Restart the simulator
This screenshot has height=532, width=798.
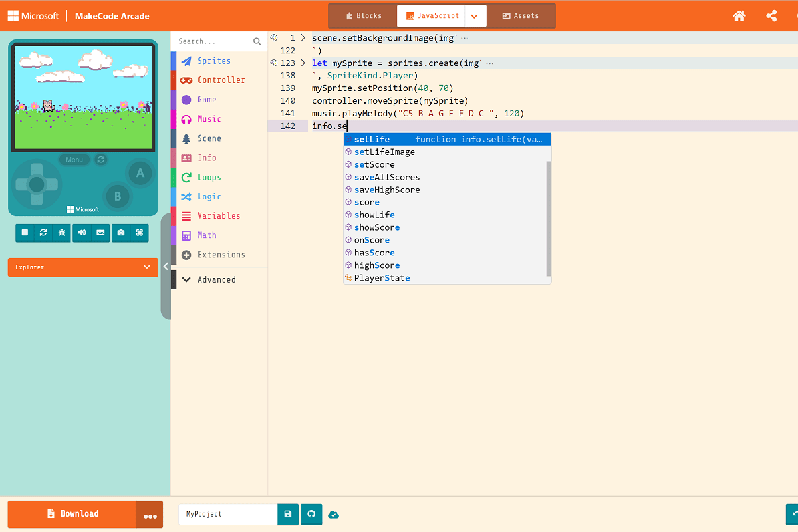43,233
